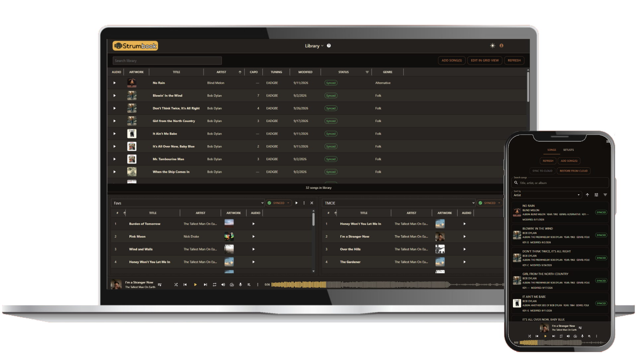Open the phone hamburger menu

click(x=608, y=142)
